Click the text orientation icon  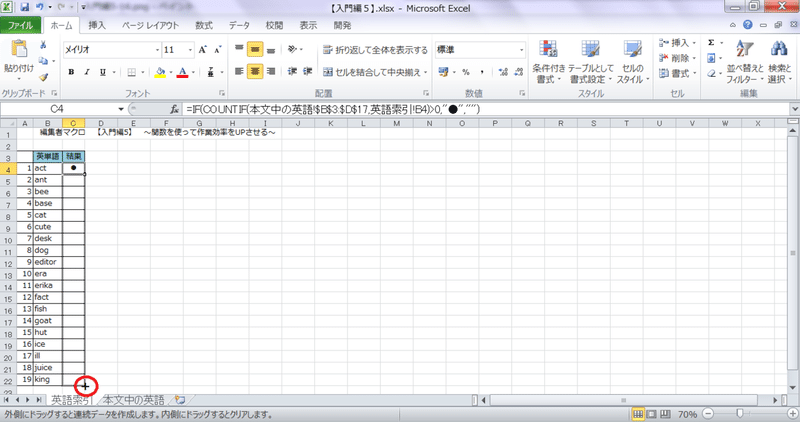pos(292,49)
